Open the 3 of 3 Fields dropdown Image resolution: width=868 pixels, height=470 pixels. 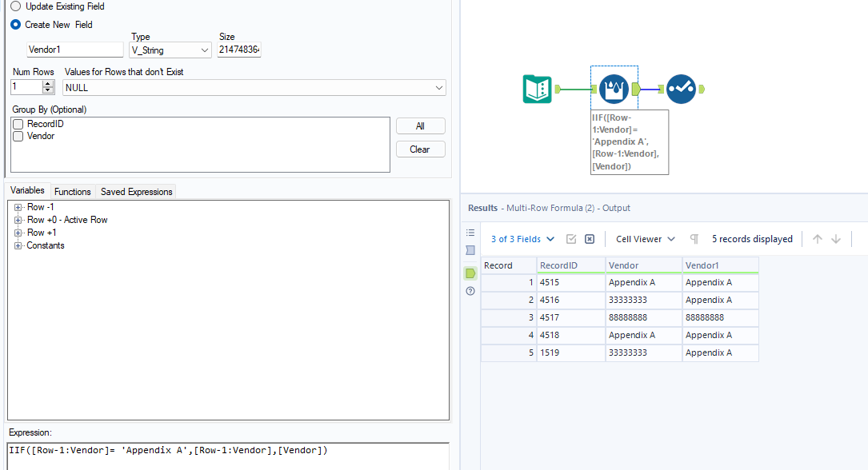click(522, 239)
